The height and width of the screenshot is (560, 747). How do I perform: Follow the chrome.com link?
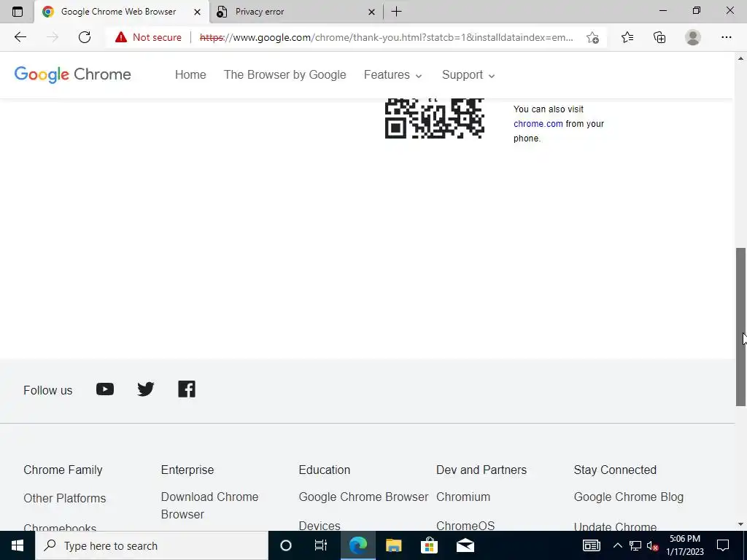coord(538,124)
